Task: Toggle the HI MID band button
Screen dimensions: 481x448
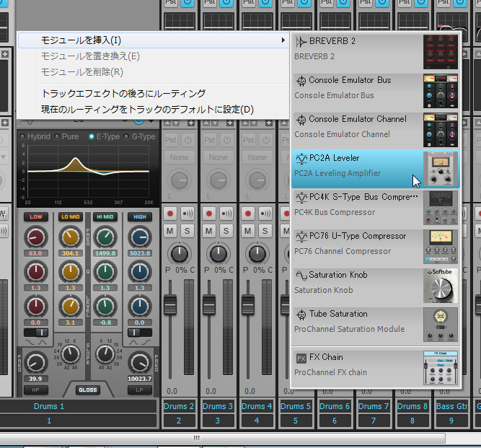Action: click(x=105, y=217)
